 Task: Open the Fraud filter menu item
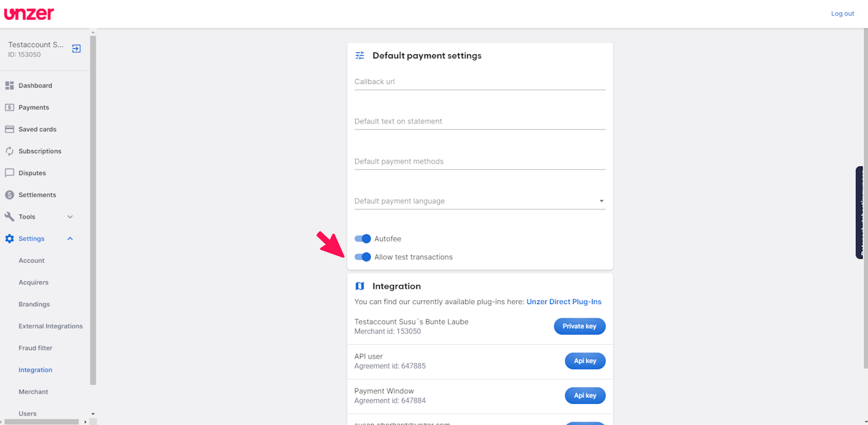[x=35, y=348]
